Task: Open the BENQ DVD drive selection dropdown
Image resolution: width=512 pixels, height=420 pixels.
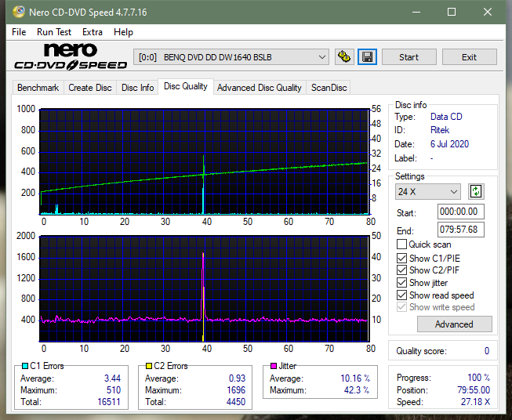Action: pyautogui.click(x=231, y=57)
